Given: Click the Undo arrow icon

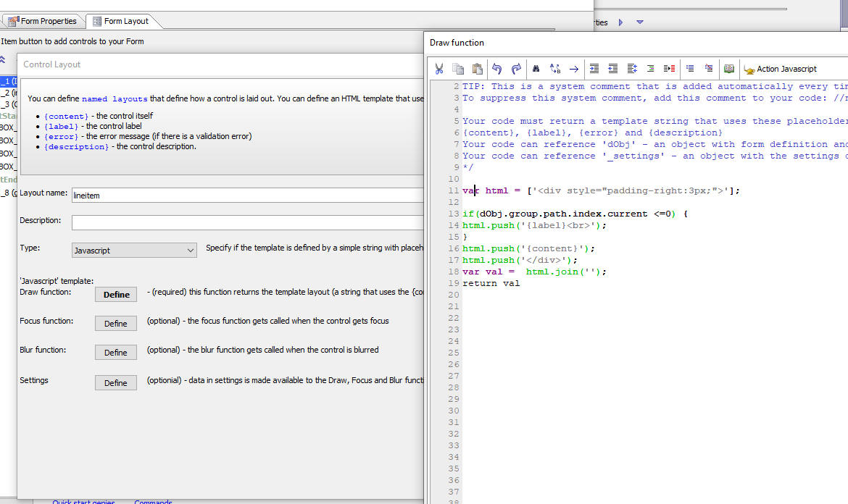Looking at the screenshot, I should coord(497,69).
